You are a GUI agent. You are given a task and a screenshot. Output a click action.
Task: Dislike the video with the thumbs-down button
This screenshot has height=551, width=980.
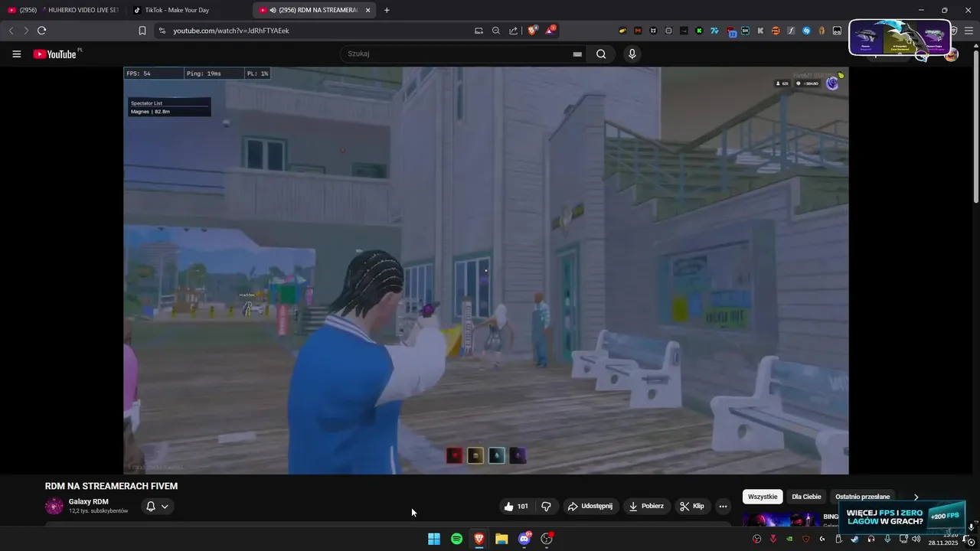point(546,507)
